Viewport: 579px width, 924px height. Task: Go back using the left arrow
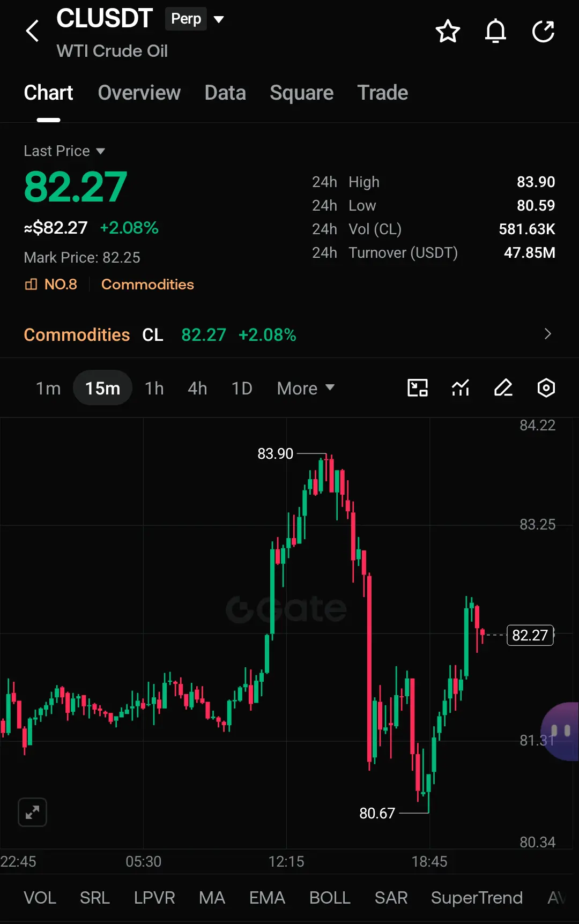click(x=32, y=31)
